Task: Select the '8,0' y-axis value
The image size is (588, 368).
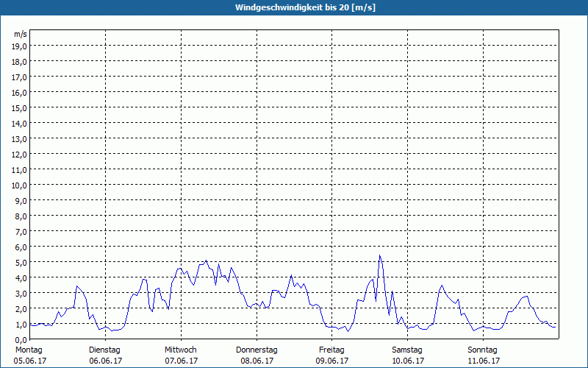Action: click(21, 216)
